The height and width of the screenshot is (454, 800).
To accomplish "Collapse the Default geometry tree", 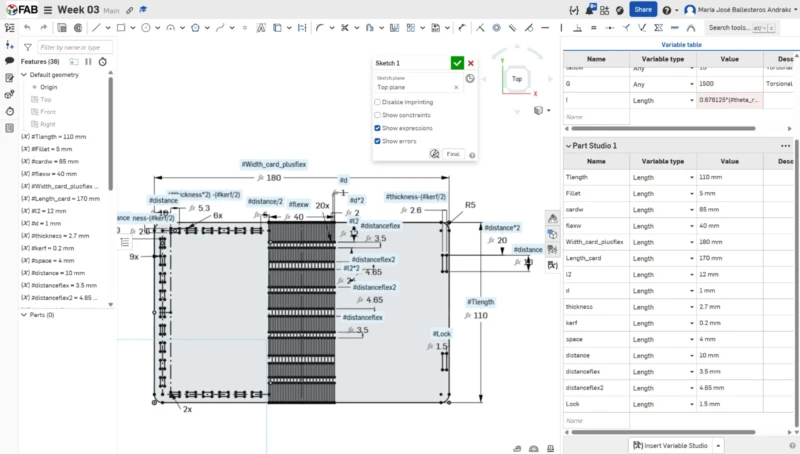I will [23, 75].
